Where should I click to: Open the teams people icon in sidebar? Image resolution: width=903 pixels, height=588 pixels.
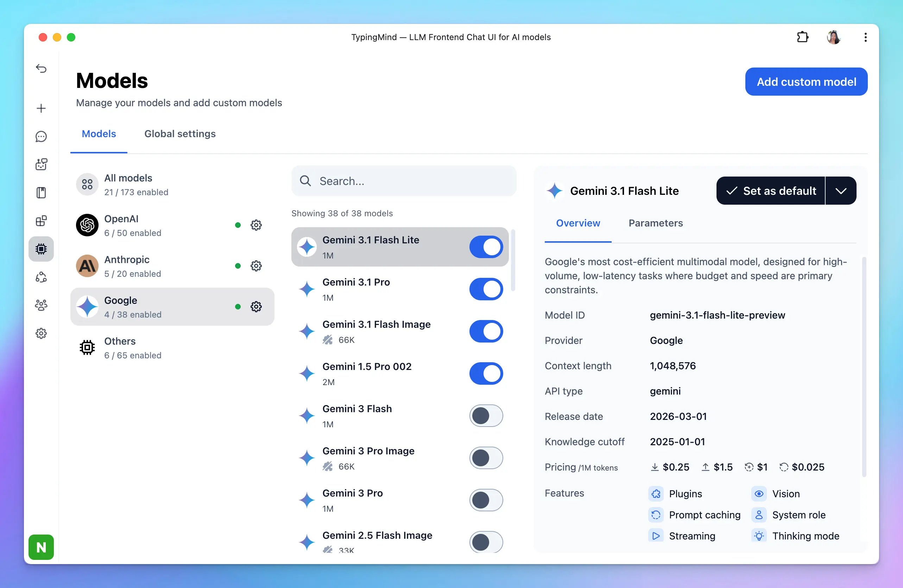pos(41,305)
